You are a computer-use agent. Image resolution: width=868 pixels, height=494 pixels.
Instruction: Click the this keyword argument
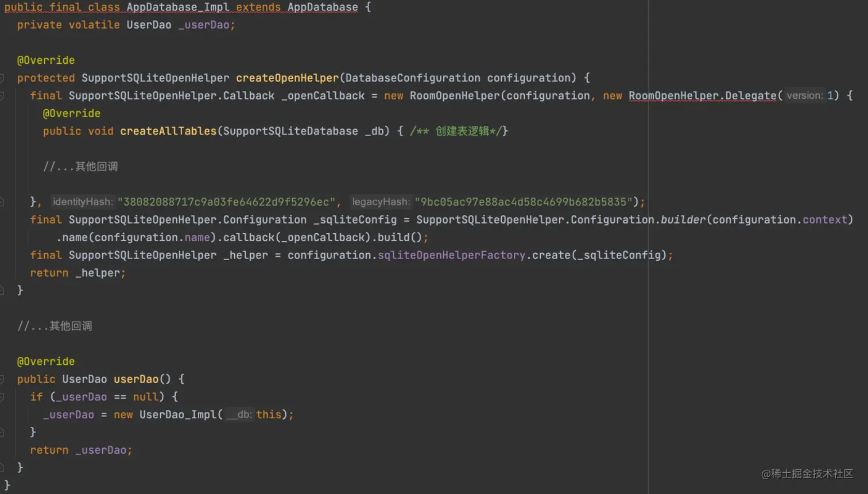(x=269, y=415)
